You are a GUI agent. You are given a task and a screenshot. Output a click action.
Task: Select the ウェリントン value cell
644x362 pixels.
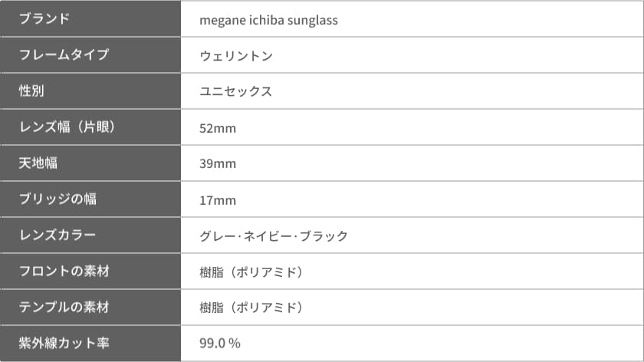pos(412,55)
